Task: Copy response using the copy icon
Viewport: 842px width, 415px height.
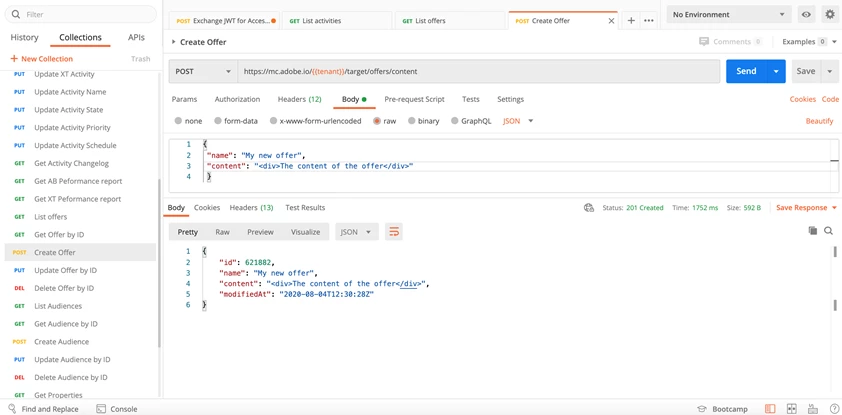Action: tap(812, 231)
